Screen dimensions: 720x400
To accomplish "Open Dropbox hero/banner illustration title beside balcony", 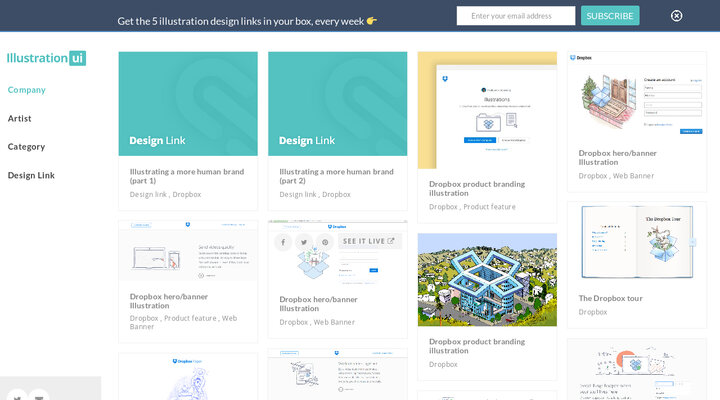I will (x=617, y=158).
